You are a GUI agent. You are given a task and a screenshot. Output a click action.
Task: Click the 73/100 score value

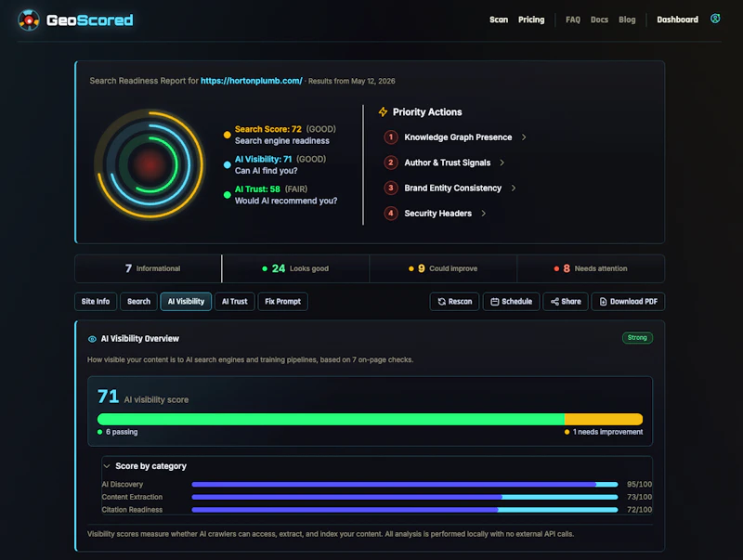(x=639, y=497)
